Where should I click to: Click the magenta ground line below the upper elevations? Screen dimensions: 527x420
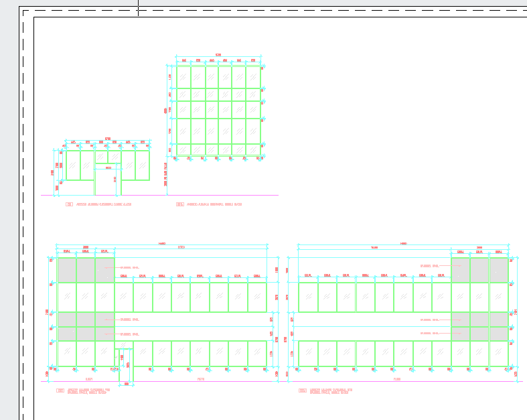pyautogui.click(x=159, y=195)
